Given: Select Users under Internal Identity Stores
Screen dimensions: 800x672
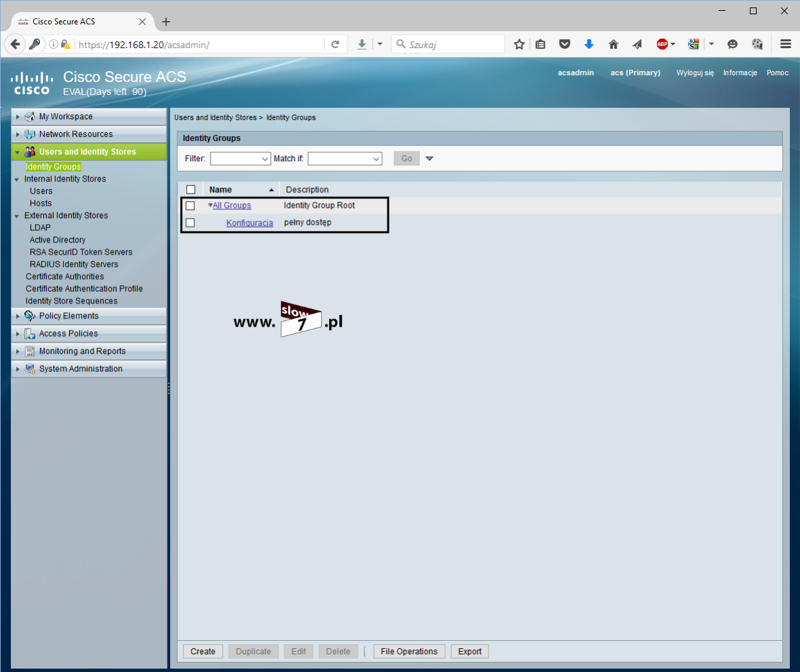Looking at the screenshot, I should point(41,191).
